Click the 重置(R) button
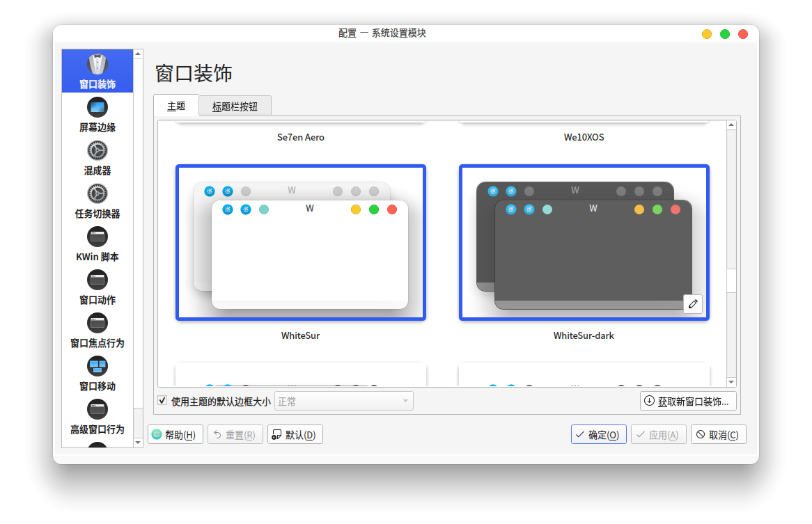 [x=235, y=434]
